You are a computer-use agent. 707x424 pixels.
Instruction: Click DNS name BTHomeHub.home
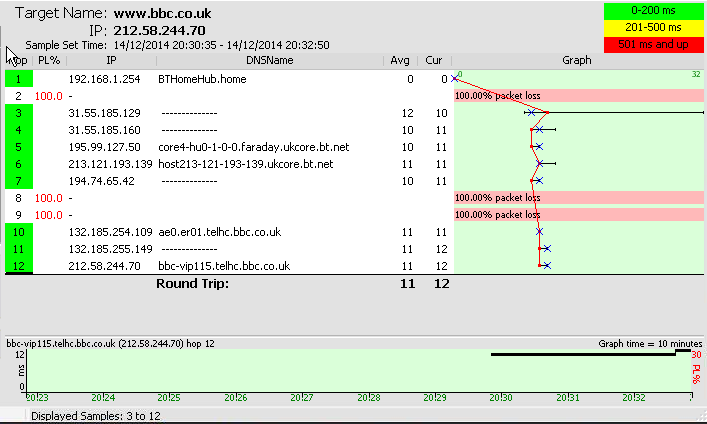(202, 79)
